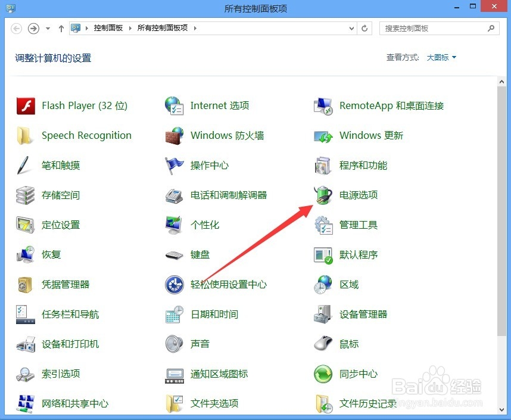Click the Forward navigation button

pyautogui.click(x=33, y=29)
